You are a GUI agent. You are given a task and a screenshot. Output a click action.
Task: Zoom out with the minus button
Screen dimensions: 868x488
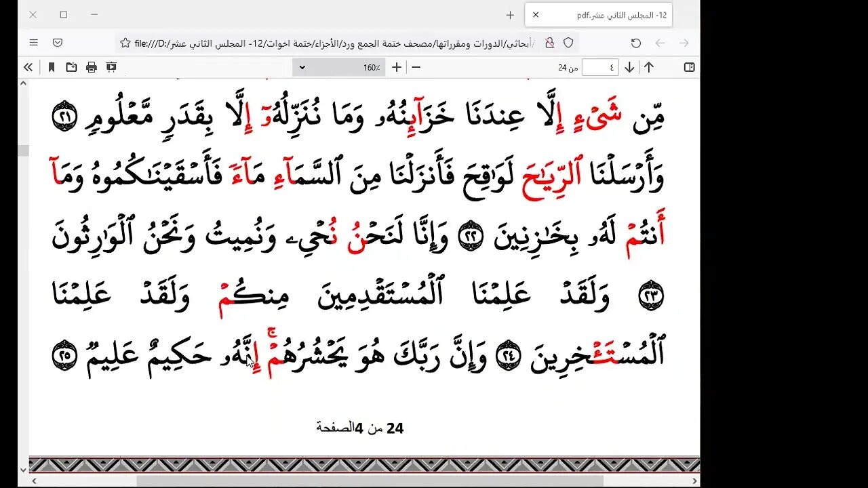coord(416,67)
